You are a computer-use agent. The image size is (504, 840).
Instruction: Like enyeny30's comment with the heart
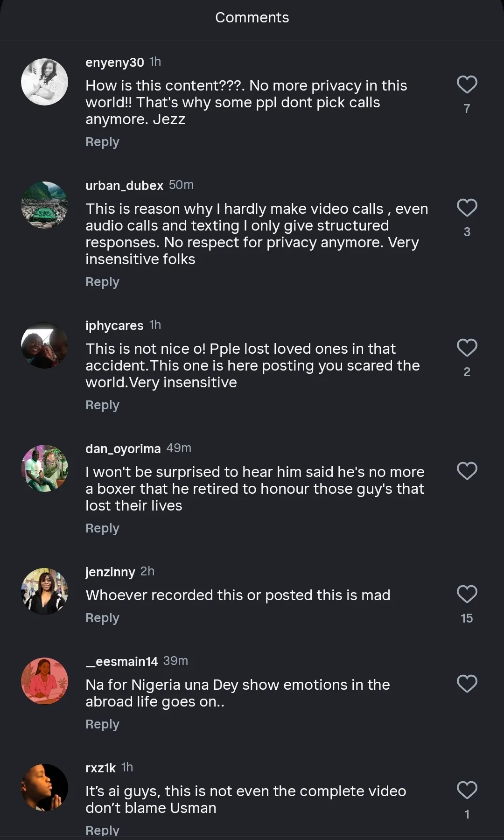click(467, 84)
